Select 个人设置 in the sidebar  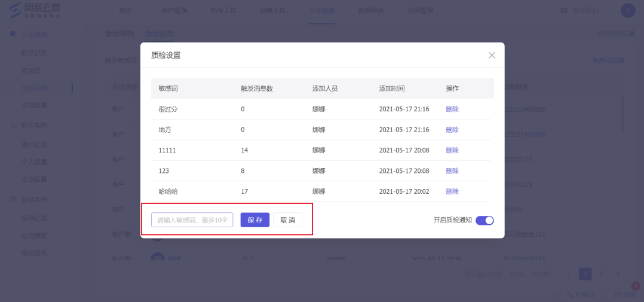[x=34, y=162]
